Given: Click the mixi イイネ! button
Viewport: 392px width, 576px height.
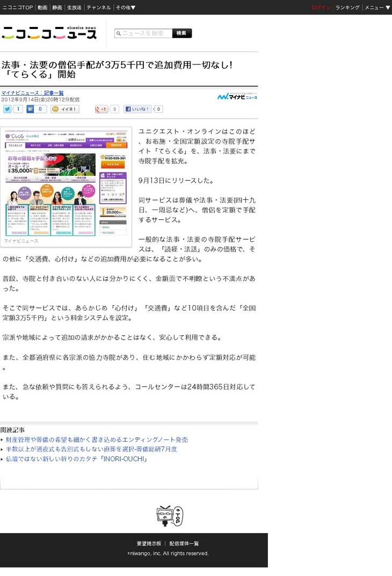Looking at the screenshot, I should click(65, 109).
